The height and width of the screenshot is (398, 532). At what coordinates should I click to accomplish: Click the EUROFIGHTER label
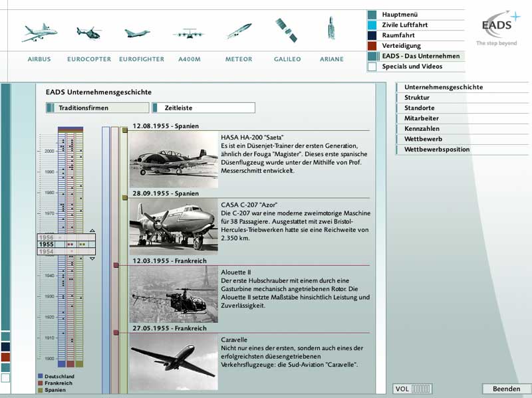click(142, 59)
